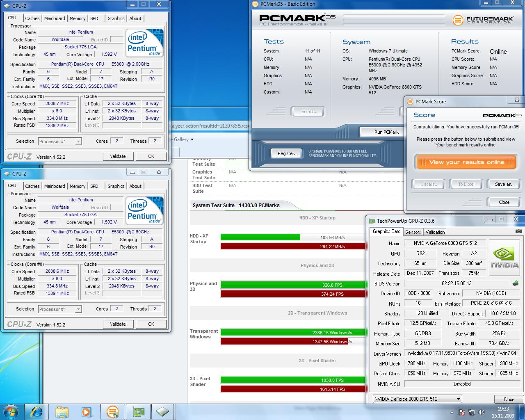Click upper CPU-Z title bar icon
Screen dimensions: 525x420
click(x=7, y=6)
